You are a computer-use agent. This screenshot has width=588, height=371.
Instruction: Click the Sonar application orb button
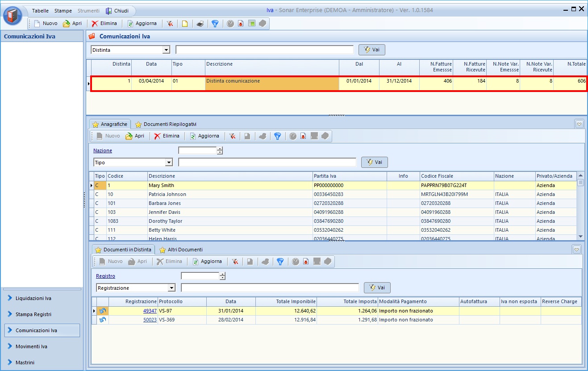[13, 16]
